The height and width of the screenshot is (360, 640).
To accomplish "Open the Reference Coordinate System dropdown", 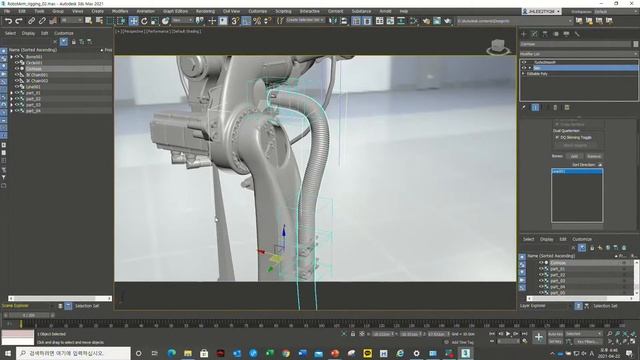I will coord(182,20).
